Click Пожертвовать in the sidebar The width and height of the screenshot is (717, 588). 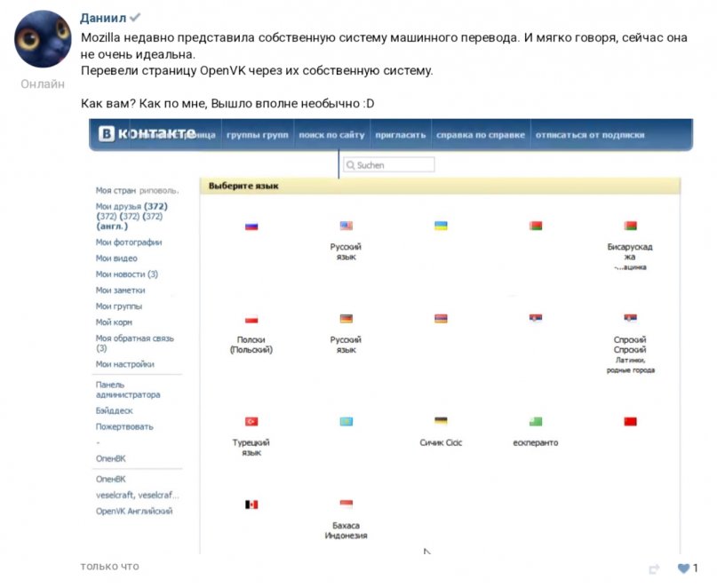(x=124, y=426)
